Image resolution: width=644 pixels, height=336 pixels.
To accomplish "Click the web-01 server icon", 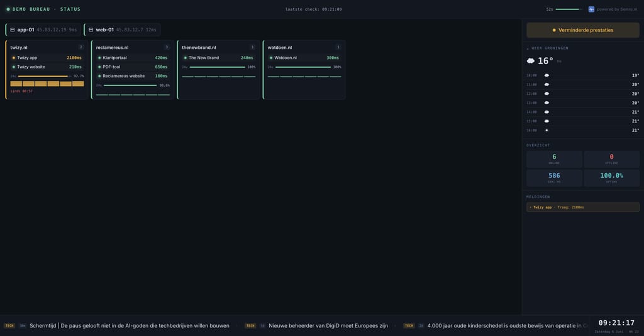I will click(x=91, y=30).
